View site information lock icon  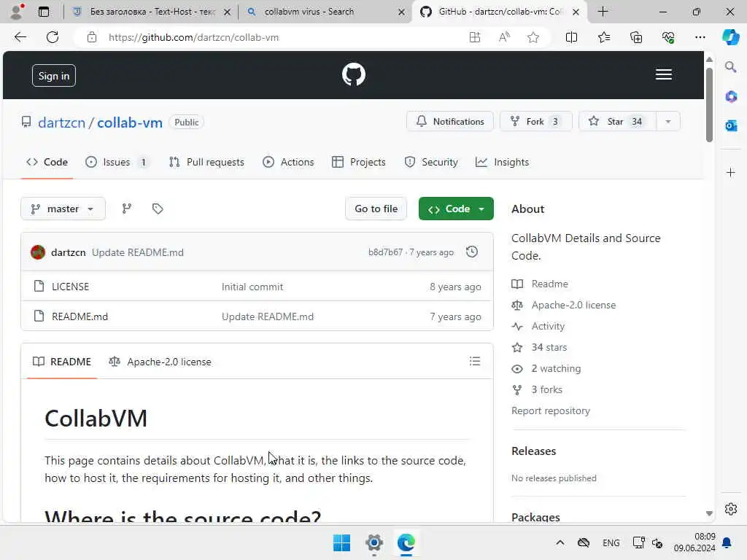click(x=91, y=37)
